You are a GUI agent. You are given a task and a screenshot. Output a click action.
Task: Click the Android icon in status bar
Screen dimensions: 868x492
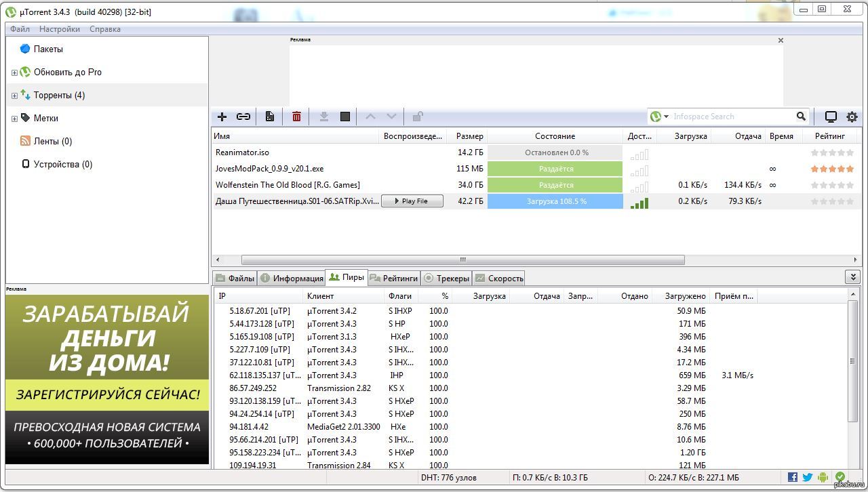(823, 477)
